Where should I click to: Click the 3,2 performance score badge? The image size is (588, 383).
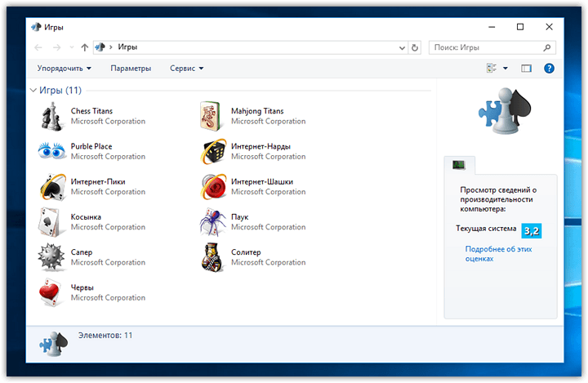532,231
